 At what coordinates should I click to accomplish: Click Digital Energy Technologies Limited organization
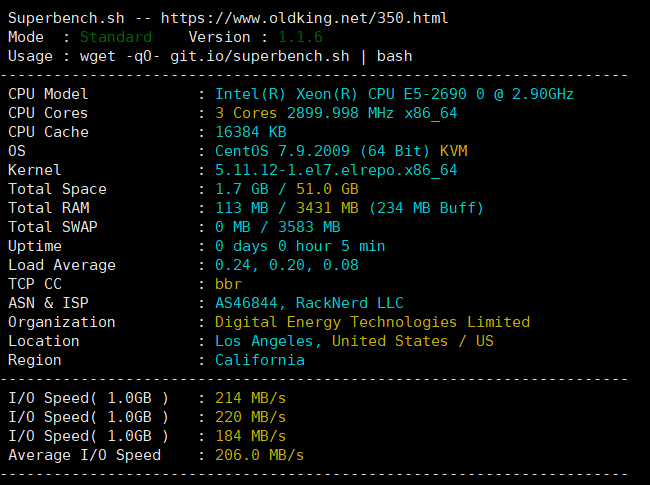(372, 322)
